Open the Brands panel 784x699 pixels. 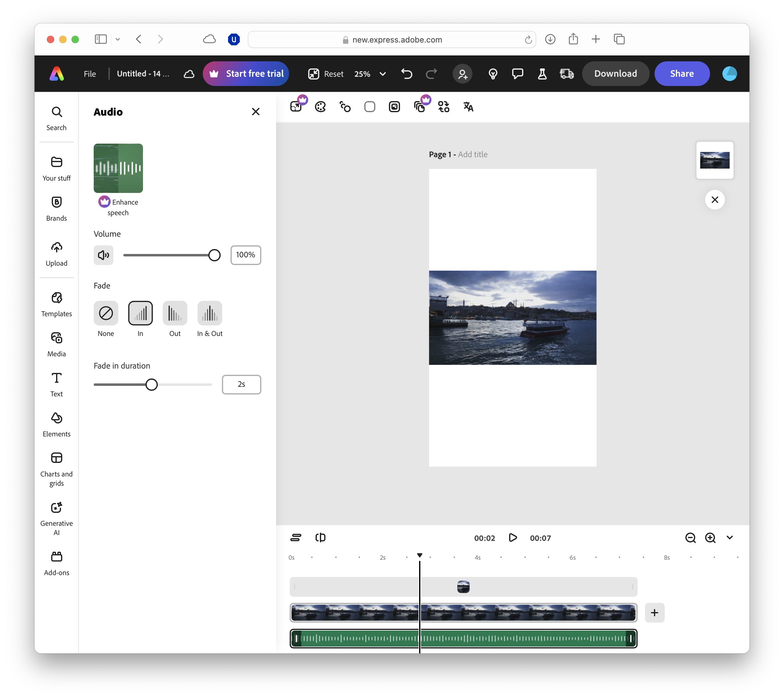tap(56, 209)
